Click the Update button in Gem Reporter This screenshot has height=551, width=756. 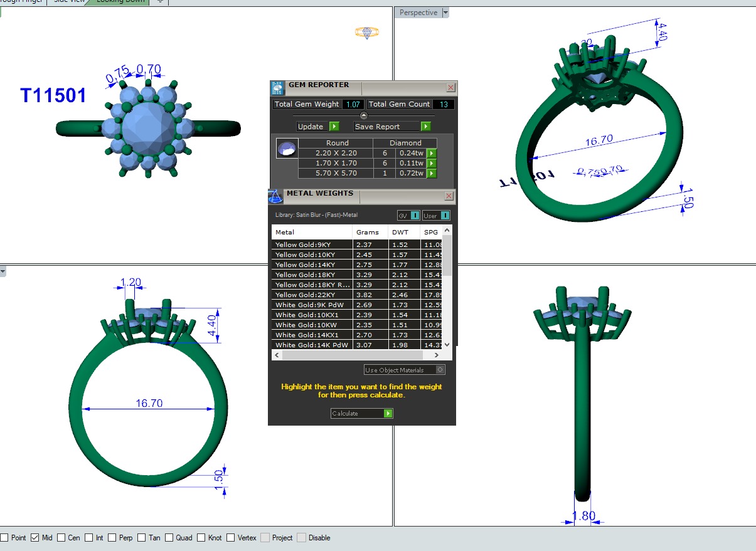[317, 127]
